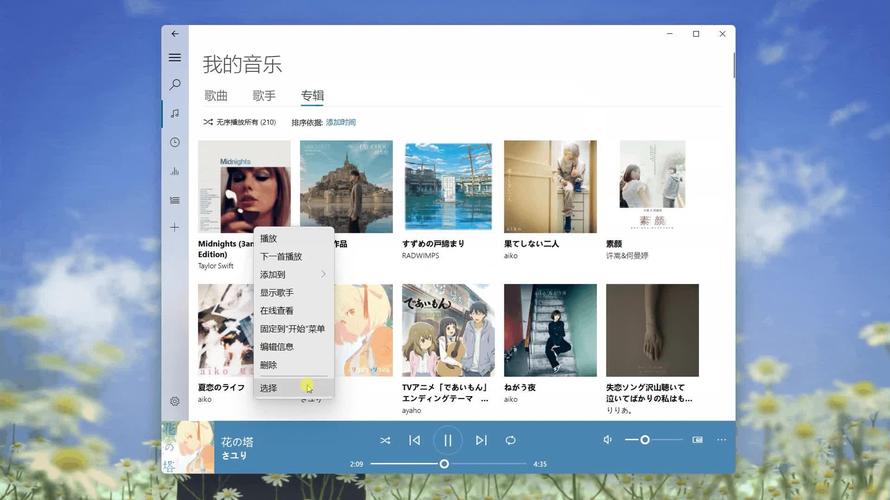Choose 固定到"开始"菜单 in context menu
This screenshot has width=890, height=500.
pyautogui.click(x=294, y=329)
